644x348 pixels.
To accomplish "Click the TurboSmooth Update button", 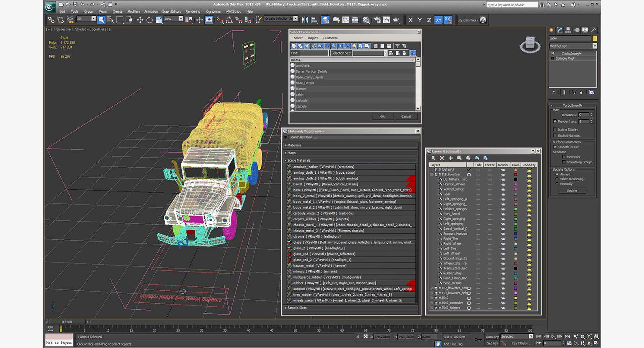I will click(572, 190).
